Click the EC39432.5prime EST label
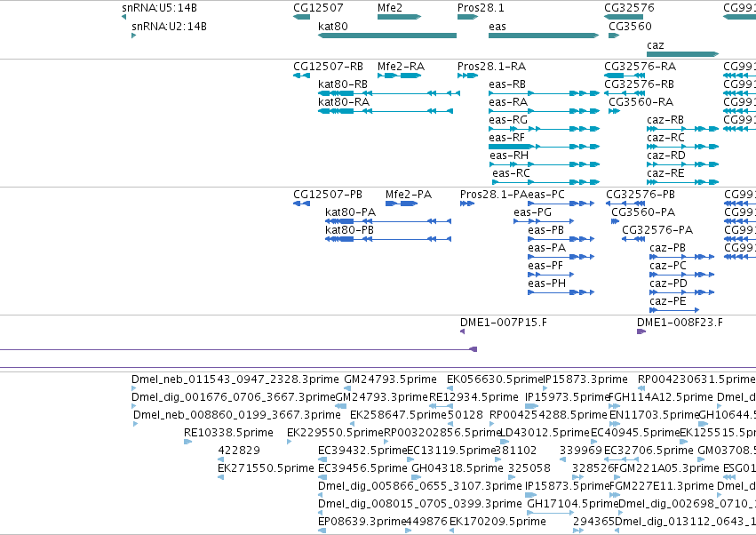This screenshot has width=756, height=535. pos(362,451)
